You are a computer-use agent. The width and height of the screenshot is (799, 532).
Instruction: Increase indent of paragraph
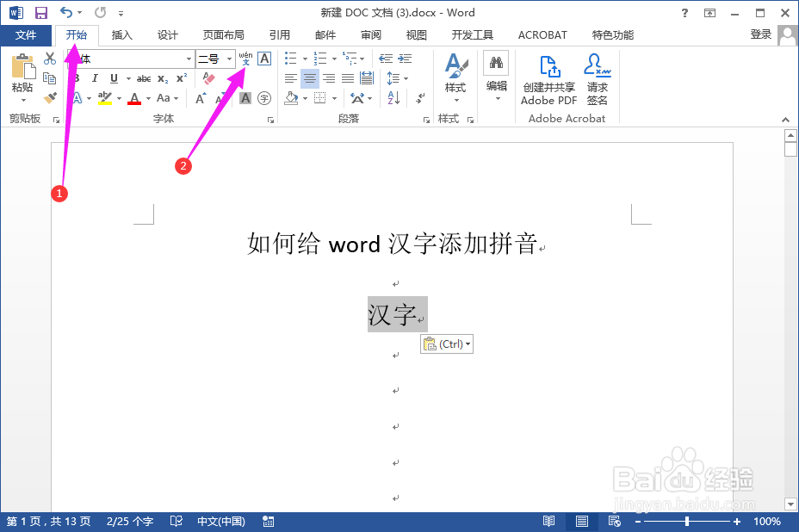[x=406, y=59]
